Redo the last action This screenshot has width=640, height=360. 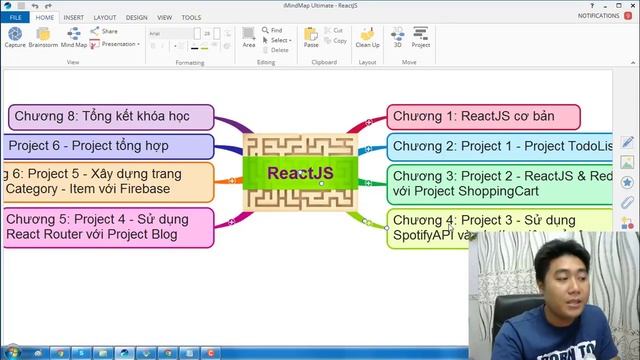[48, 6]
